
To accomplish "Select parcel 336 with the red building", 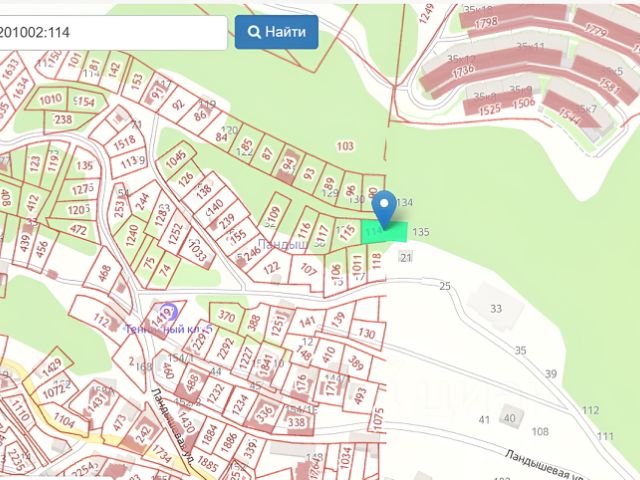I will (x=265, y=413).
